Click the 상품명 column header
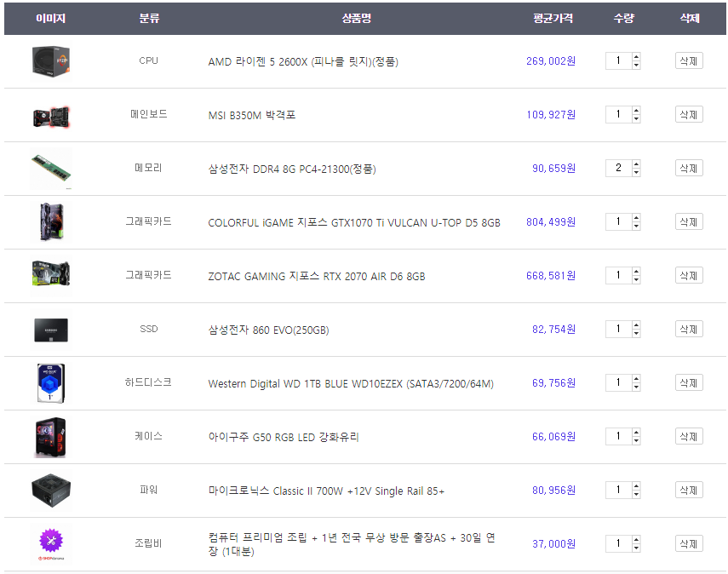This screenshot has height=574, width=728. 357,18
